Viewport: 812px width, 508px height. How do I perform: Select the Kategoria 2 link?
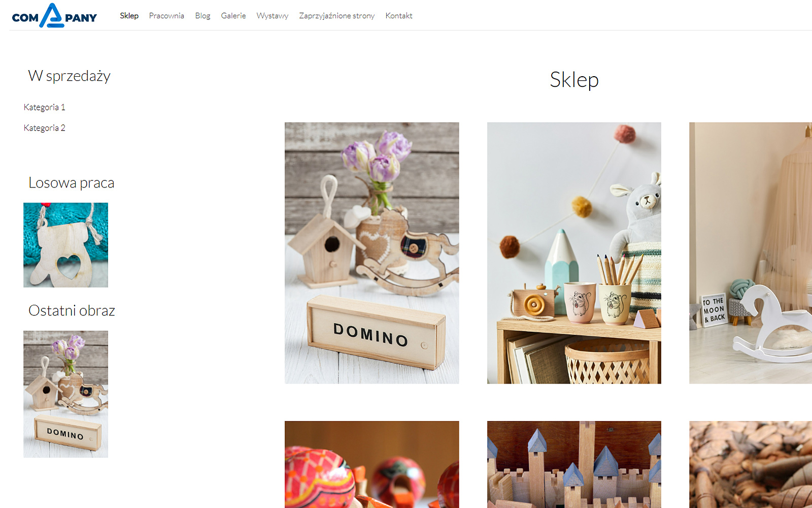point(45,128)
